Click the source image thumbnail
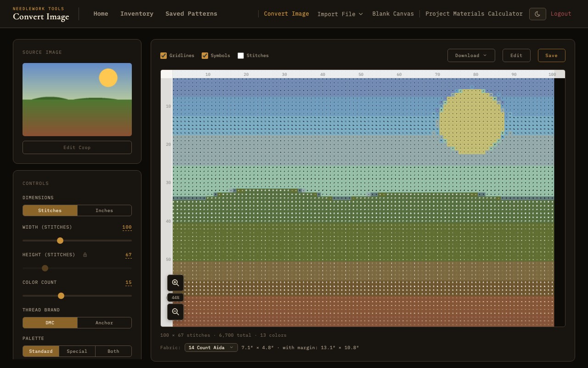588x368 pixels. [77, 99]
